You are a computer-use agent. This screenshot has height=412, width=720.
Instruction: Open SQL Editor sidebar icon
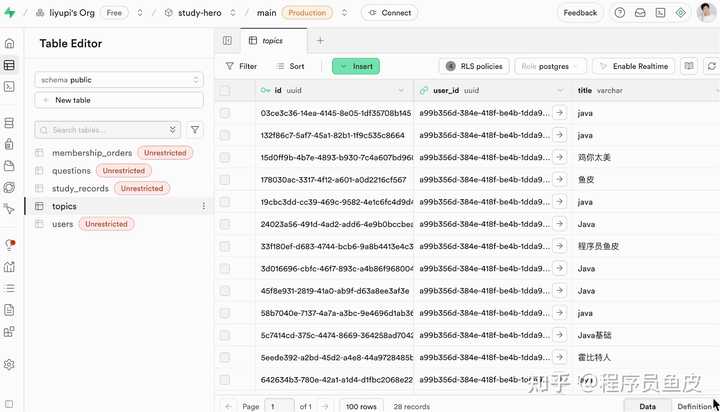[x=9, y=87]
